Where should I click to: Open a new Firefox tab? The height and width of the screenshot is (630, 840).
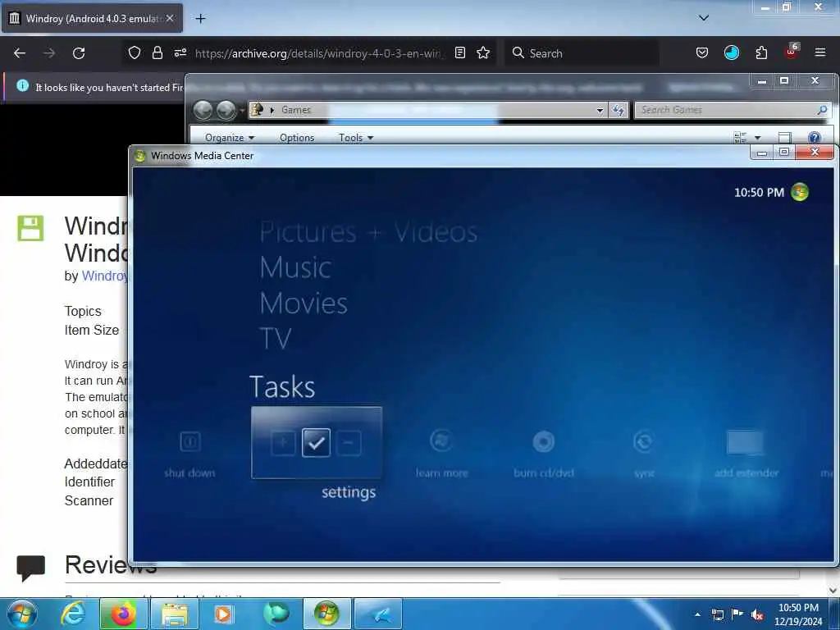tap(200, 19)
